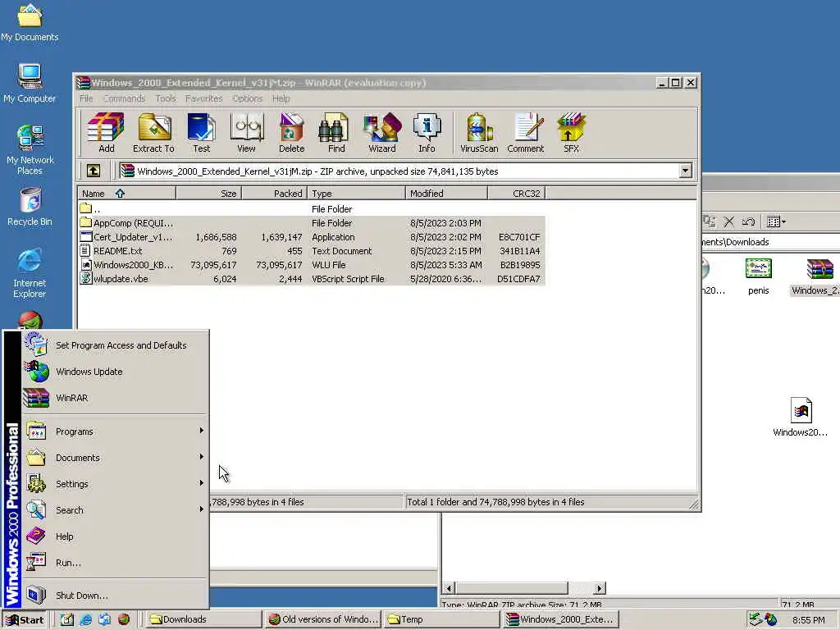This screenshot has width=840, height=630.
Task: Select Windows20... file in Downloads window
Action: [801, 418]
